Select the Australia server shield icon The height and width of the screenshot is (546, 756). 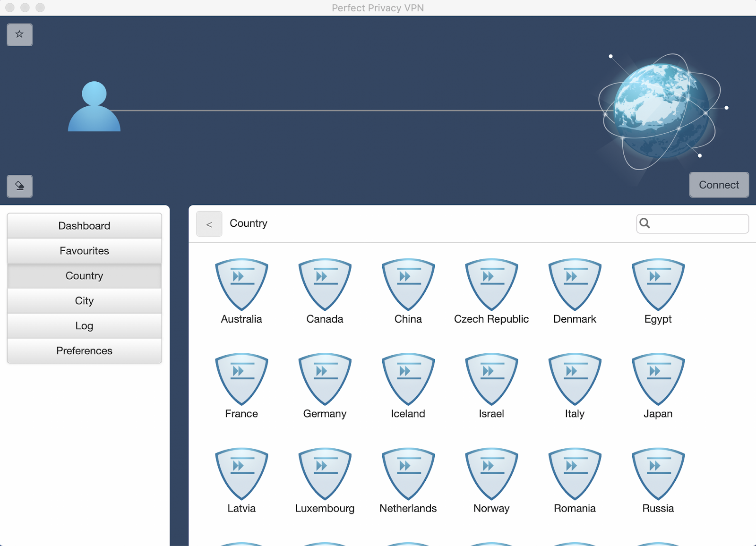point(241,284)
